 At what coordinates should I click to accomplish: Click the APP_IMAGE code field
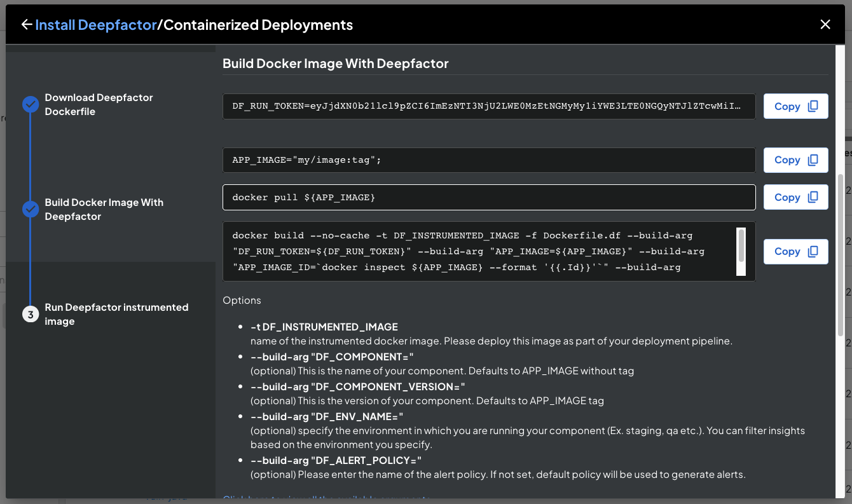coord(489,160)
